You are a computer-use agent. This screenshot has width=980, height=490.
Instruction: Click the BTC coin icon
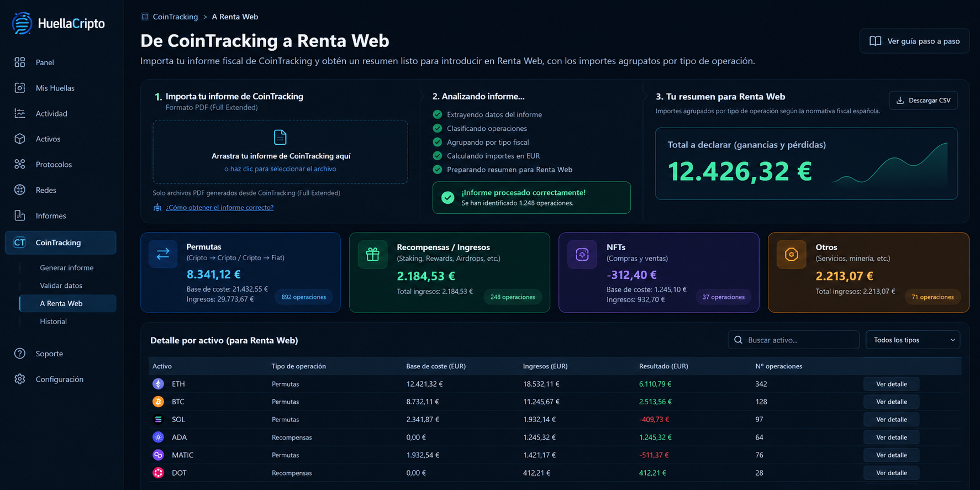click(159, 402)
